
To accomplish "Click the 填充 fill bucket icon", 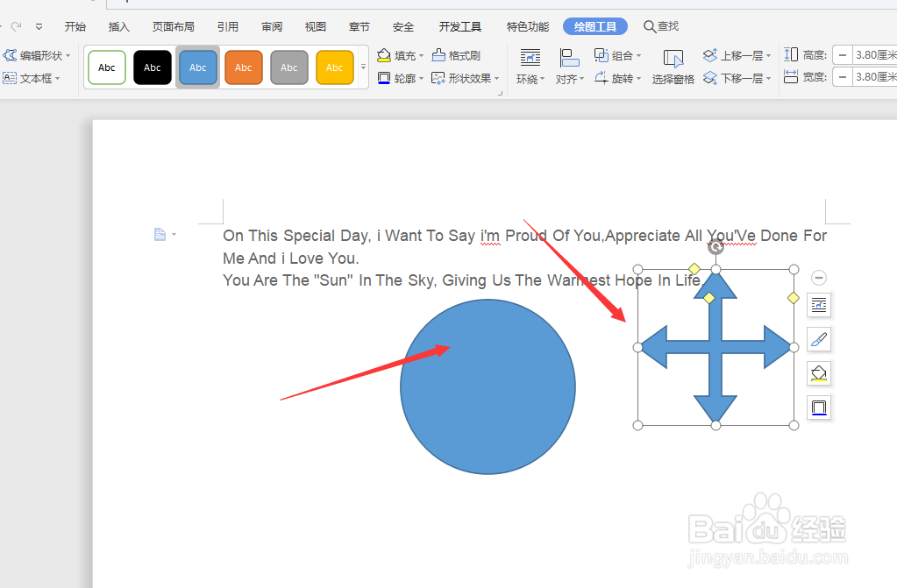I will [384, 55].
